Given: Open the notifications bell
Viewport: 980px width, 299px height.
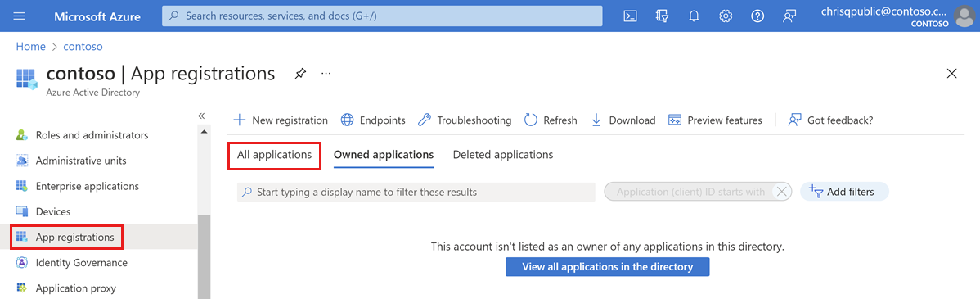Looking at the screenshot, I should 694,16.
